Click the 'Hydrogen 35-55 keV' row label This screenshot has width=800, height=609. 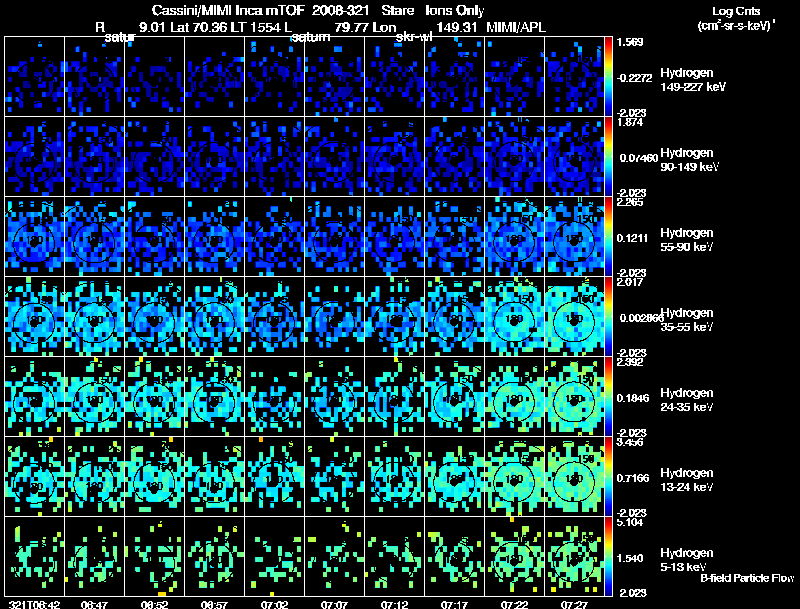point(687,320)
